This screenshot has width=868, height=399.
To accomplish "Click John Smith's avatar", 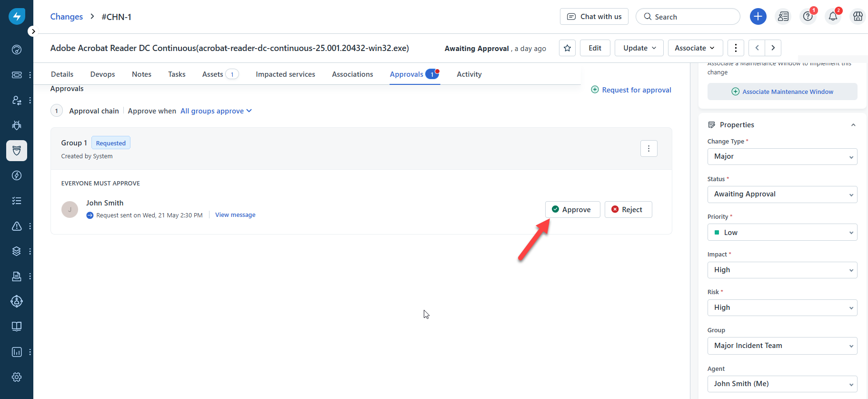I will click(70, 209).
